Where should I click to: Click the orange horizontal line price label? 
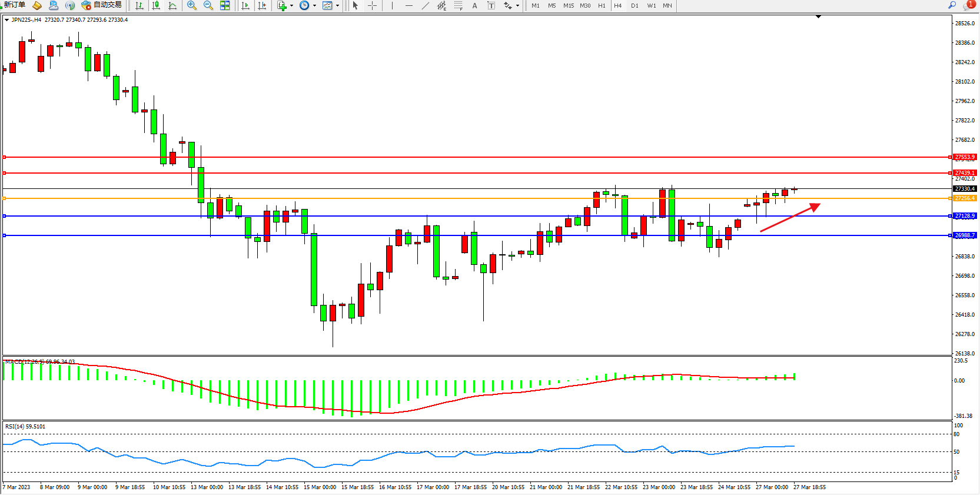965,198
